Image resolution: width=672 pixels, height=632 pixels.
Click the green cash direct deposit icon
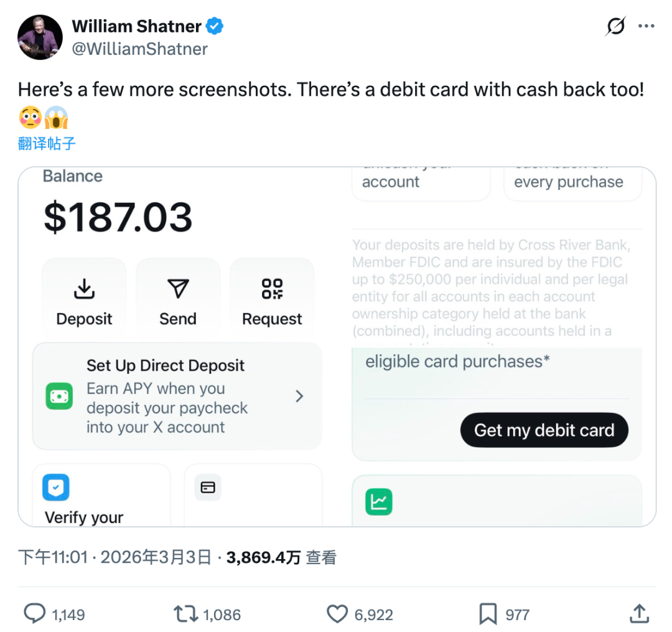pos(59,397)
